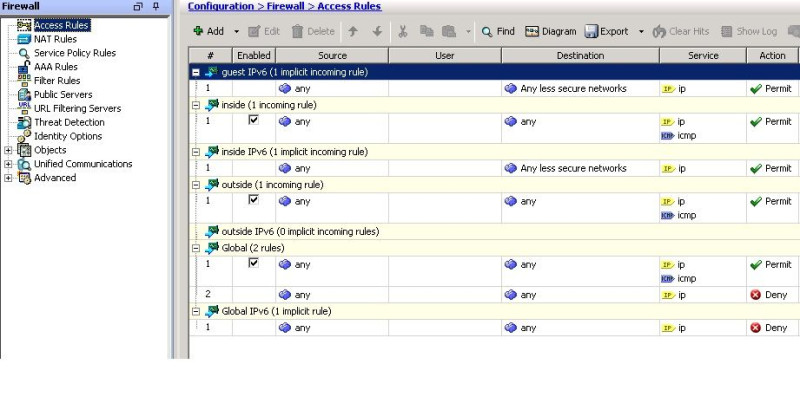This screenshot has height=416, width=800.
Task: Collapse the inside (1 incoming rule) group
Action: click(195, 105)
